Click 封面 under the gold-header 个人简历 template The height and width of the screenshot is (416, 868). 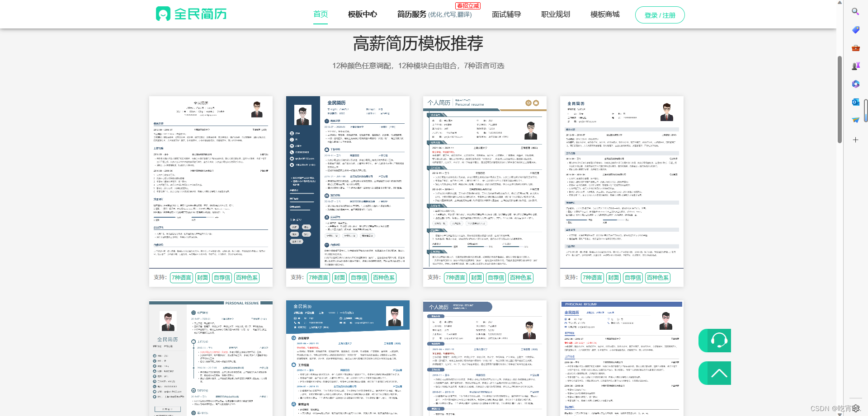coord(476,278)
